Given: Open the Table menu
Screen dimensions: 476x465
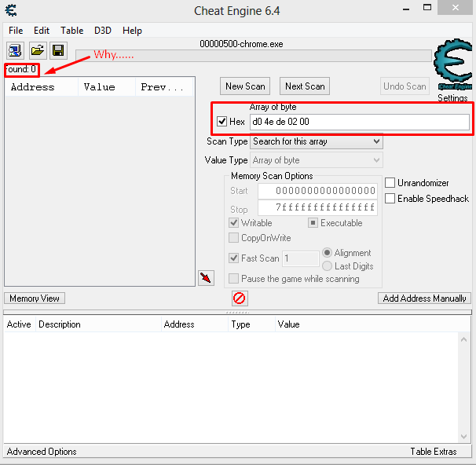Looking at the screenshot, I should tap(72, 31).
